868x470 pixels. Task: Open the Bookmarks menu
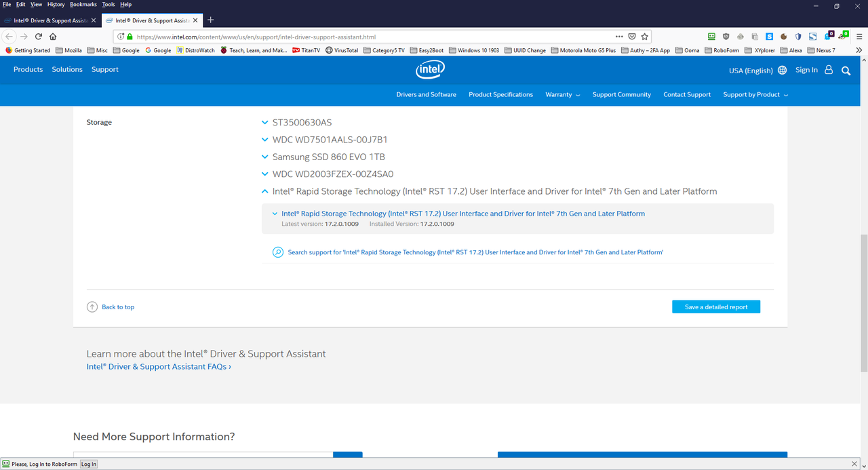(84, 4)
